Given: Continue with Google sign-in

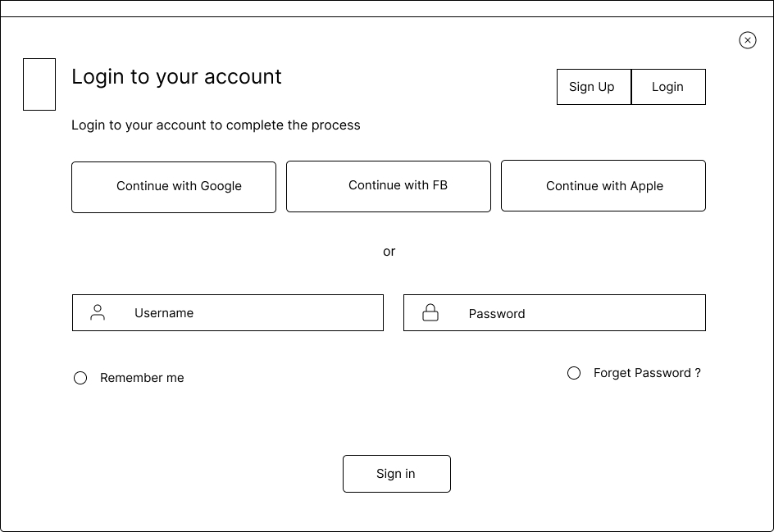Looking at the screenshot, I should (174, 187).
